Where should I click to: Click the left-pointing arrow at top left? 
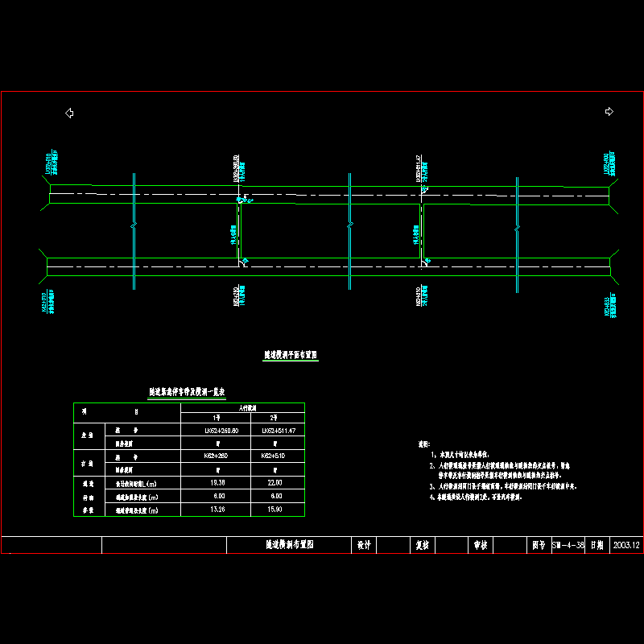point(69,113)
